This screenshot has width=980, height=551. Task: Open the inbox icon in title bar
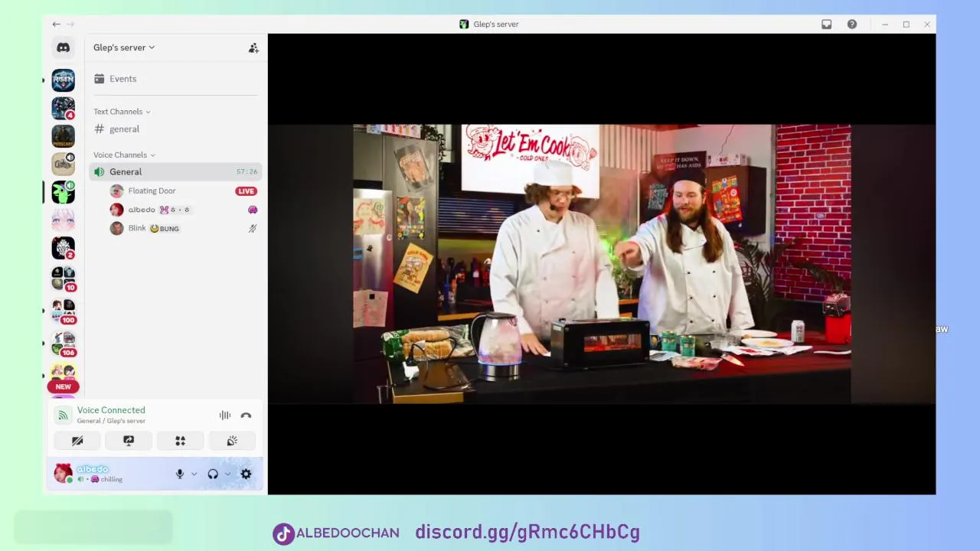[x=827, y=24]
